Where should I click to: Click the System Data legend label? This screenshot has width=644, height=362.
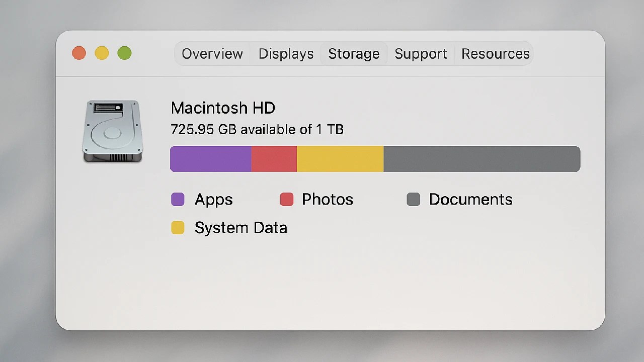pos(241,228)
